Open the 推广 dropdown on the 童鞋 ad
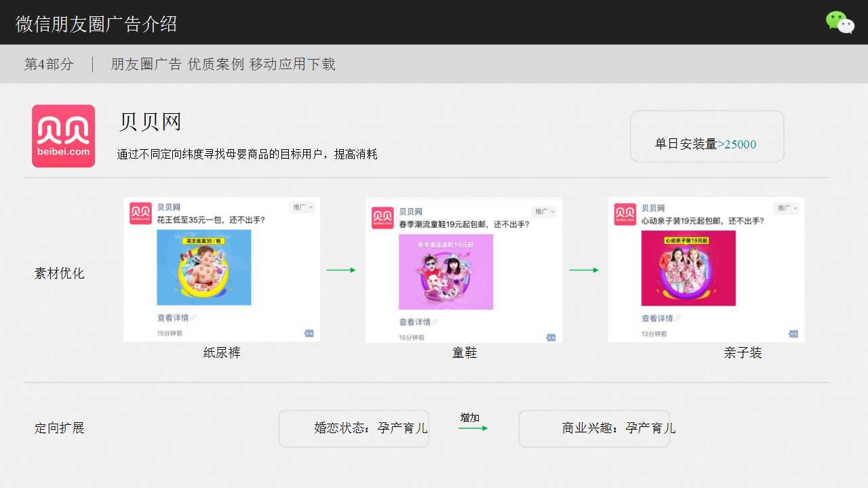 pyautogui.click(x=544, y=211)
